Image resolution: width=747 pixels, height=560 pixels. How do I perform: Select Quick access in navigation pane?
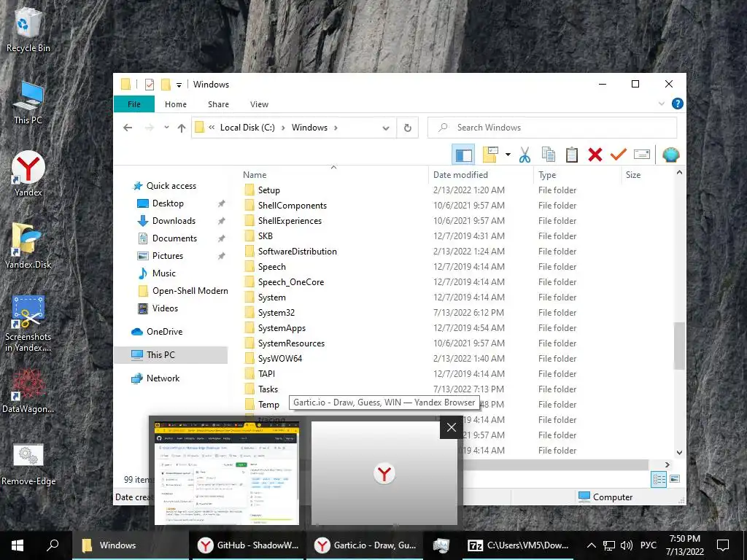(x=171, y=186)
